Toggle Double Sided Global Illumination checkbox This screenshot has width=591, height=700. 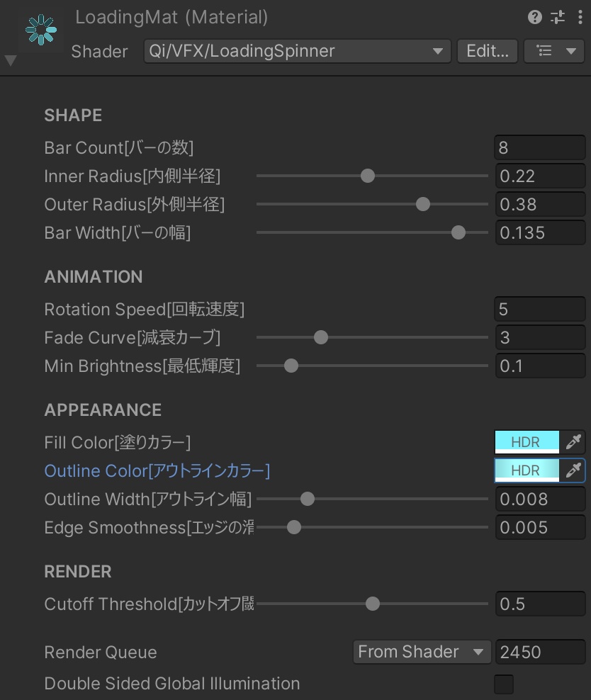[504, 684]
